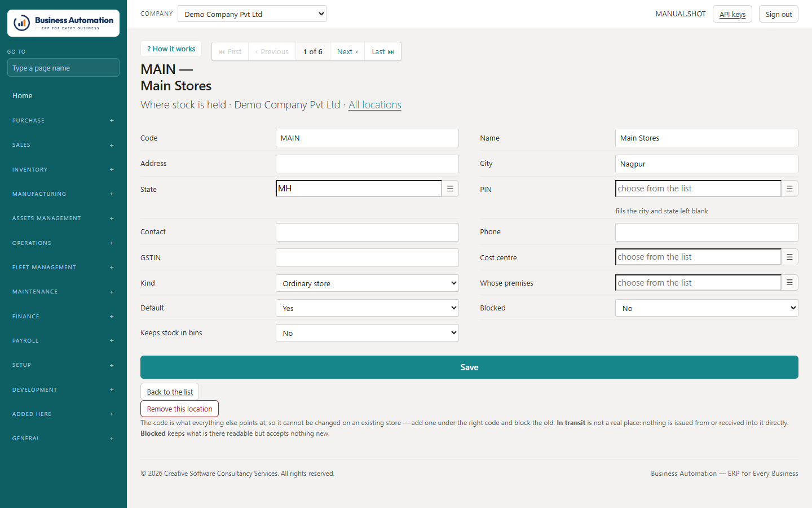Click the City field containing Nagpur
The width and height of the screenshot is (812, 508).
707,164
